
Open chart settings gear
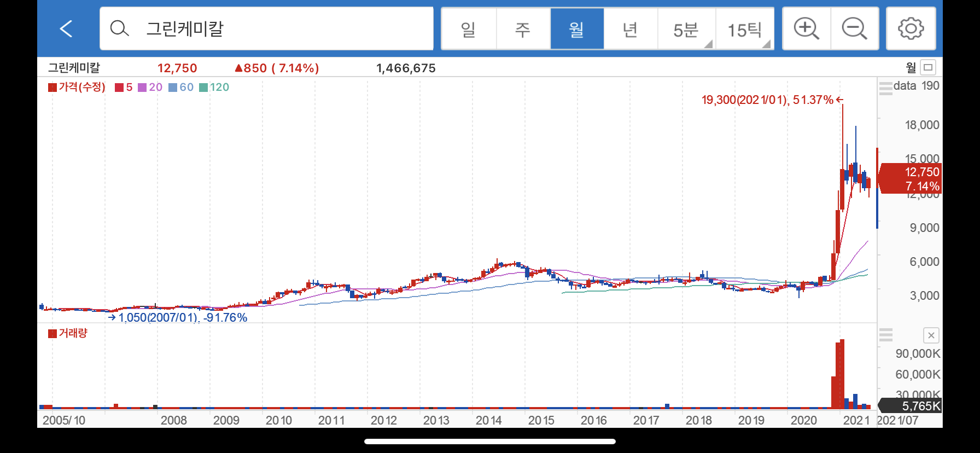(911, 28)
